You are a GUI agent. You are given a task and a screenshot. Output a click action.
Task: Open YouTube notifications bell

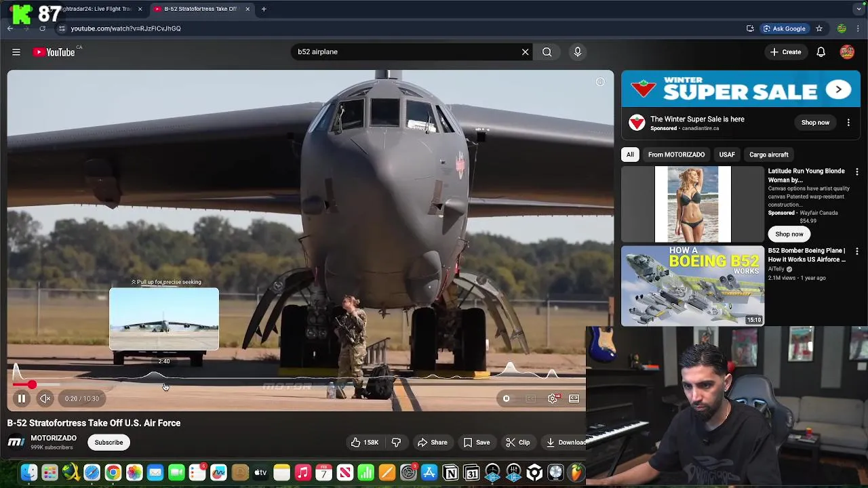821,52
